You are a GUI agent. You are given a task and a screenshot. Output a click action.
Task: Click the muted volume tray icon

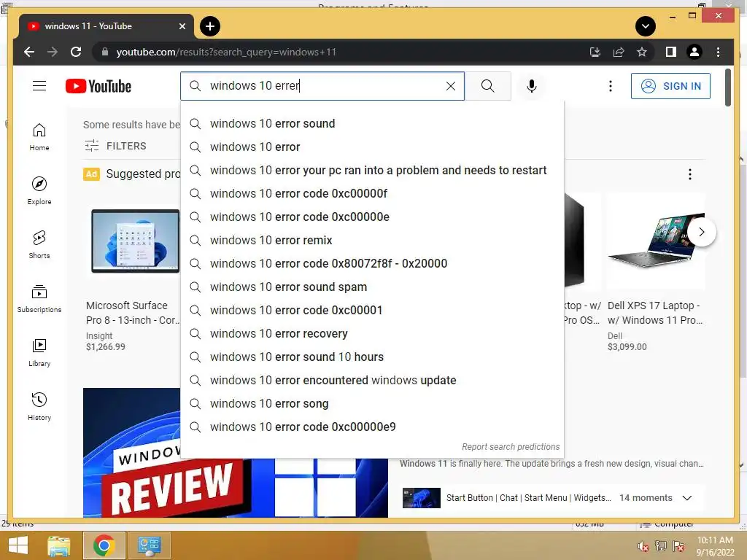click(643, 546)
